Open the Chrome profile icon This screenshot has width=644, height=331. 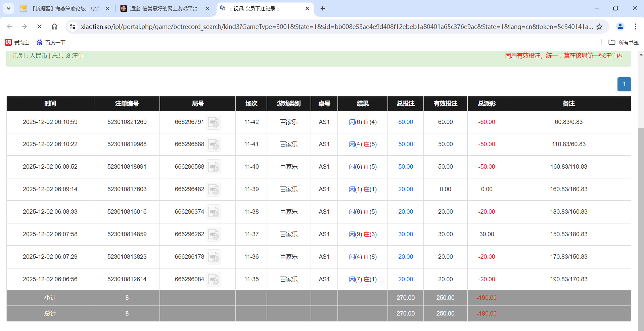click(620, 27)
